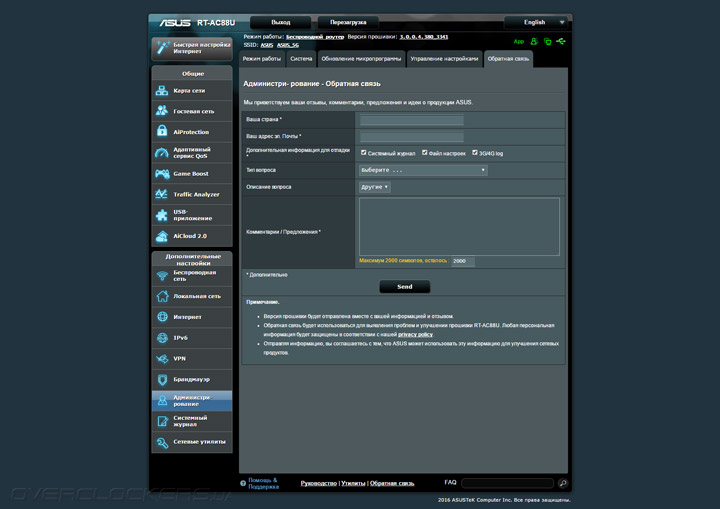Click the FAQ search input field
The image size is (720, 509).
pyautogui.click(x=507, y=483)
